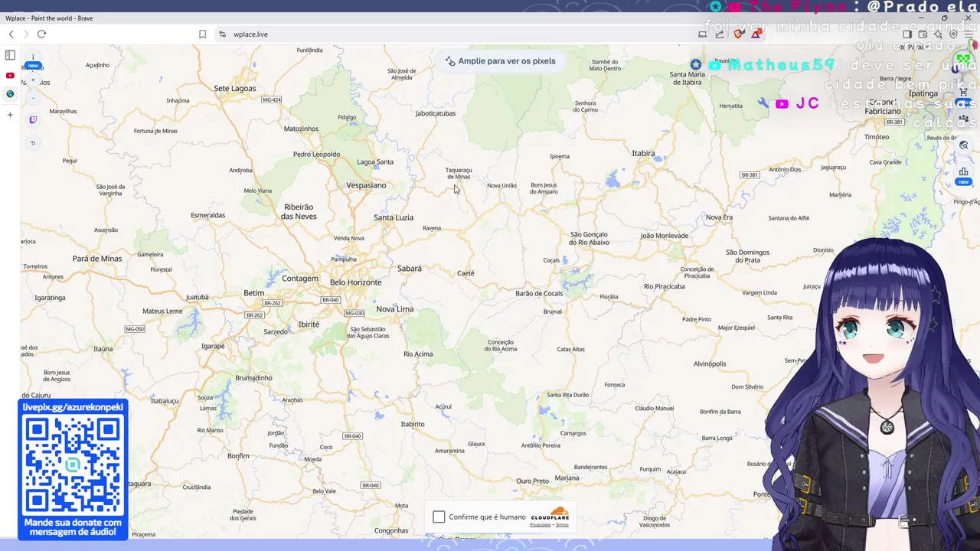Click the Sabará city label
Image resolution: width=980 pixels, height=551 pixels.
click(x=410, y=269)
